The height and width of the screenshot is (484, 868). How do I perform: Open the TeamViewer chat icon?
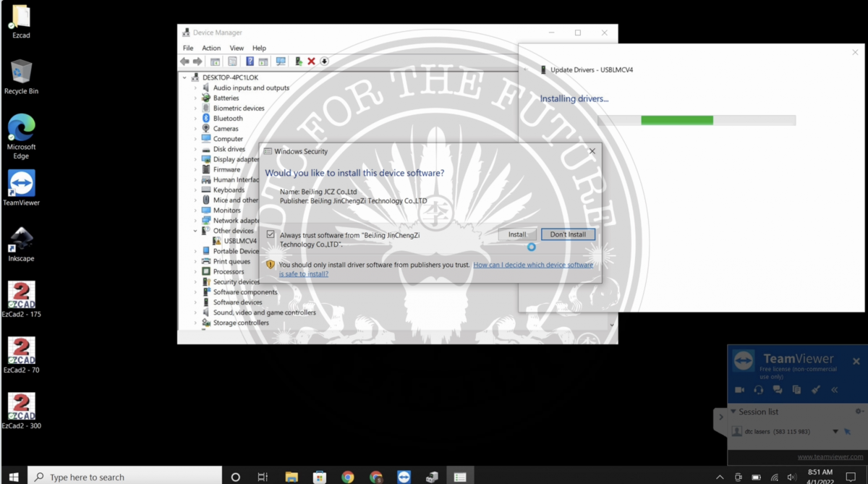coord(778,389)
